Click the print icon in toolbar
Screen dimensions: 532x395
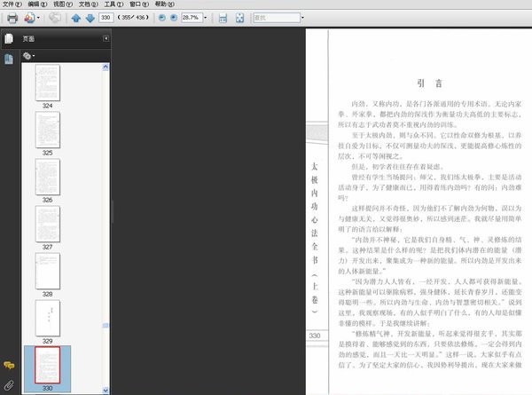[12, 18]
